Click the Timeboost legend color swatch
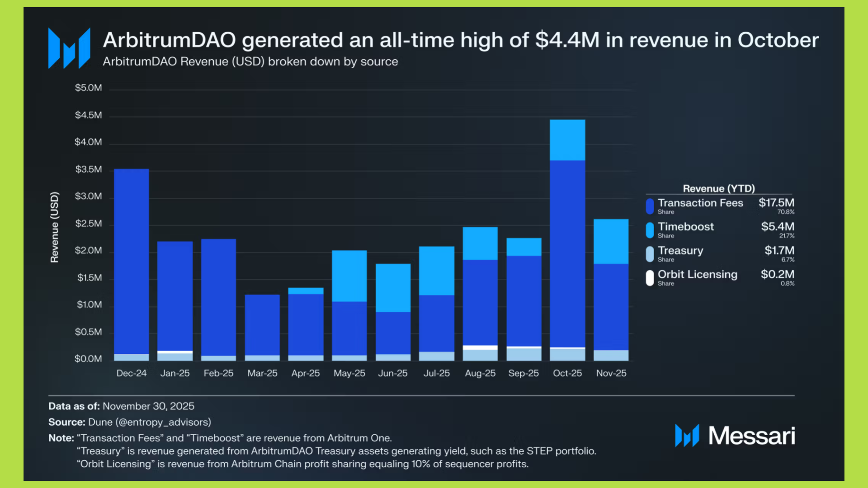This screenshot has height=488, width=868. coord(650,230)
